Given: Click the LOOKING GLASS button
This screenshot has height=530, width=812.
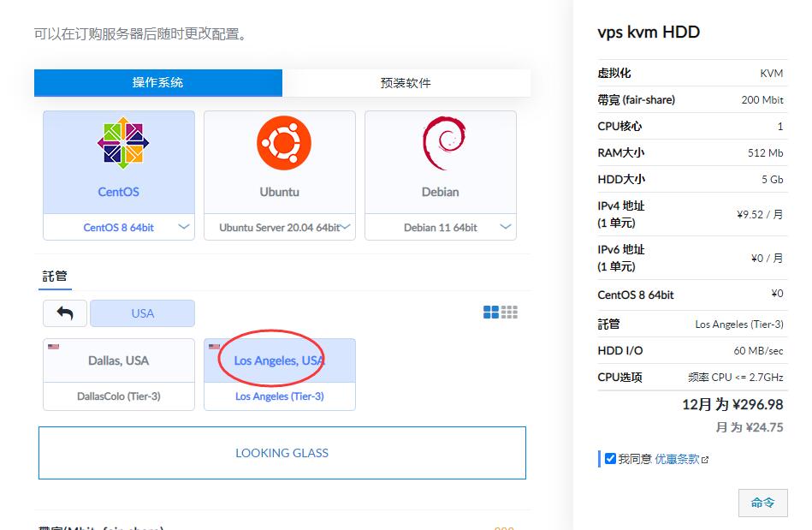Looking at the screenshot, I should pyautogui.click(x=282, y=453).
